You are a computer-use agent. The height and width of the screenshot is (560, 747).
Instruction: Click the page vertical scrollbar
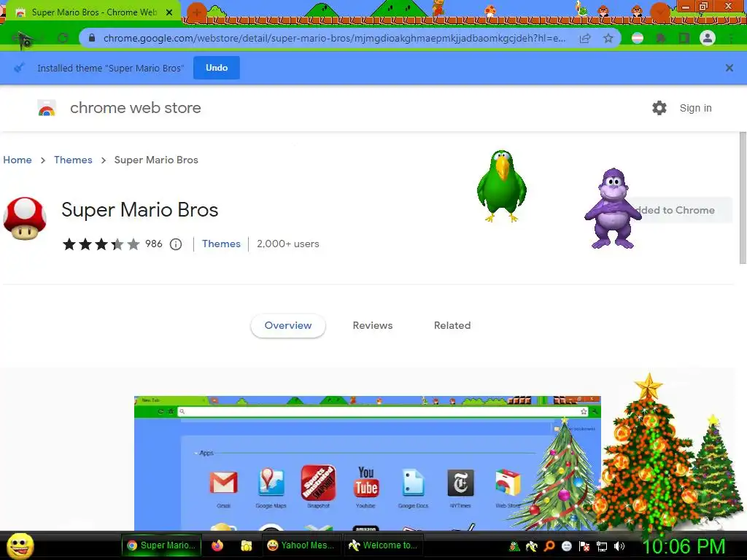coord(743,198)
